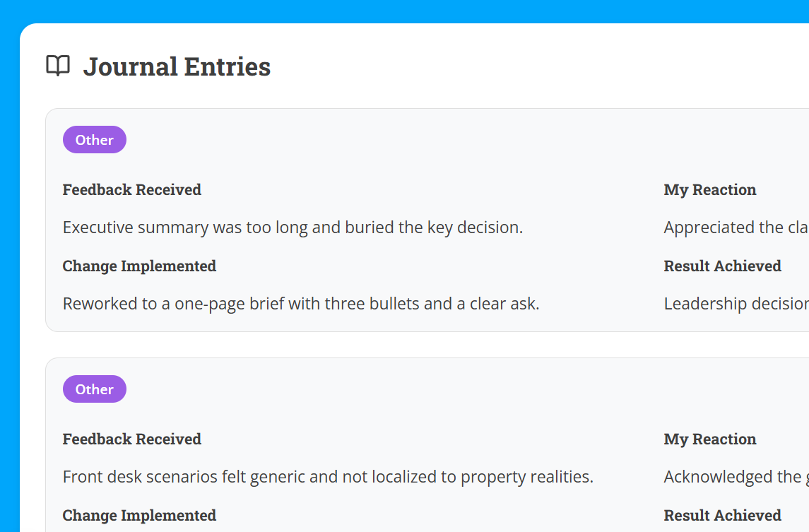Click the 'Executive summary was too long' text
This screenshot has height=532, width=809.
(x=293, y=227)
